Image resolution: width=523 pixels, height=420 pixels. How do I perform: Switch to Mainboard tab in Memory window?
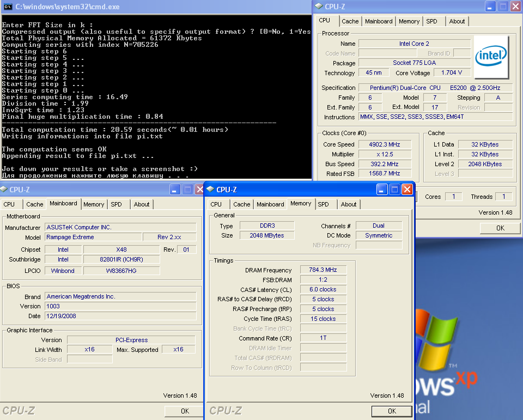coord(271,204)
